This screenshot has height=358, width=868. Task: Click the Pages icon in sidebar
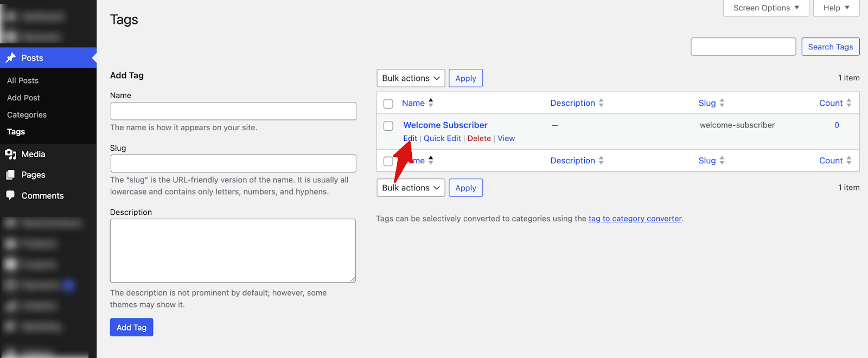[x=10, y=175]
